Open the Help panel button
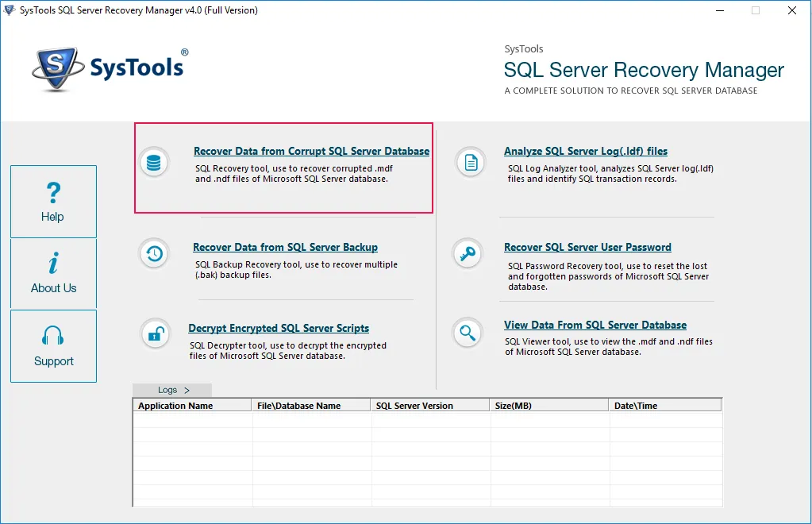The image size is (812, 524). point(53,202)
